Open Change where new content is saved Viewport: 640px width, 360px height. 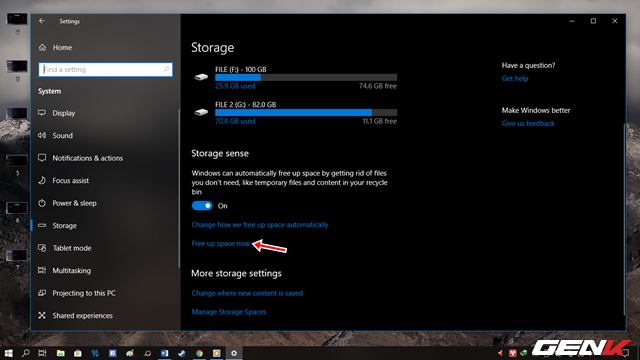(247, 293)
